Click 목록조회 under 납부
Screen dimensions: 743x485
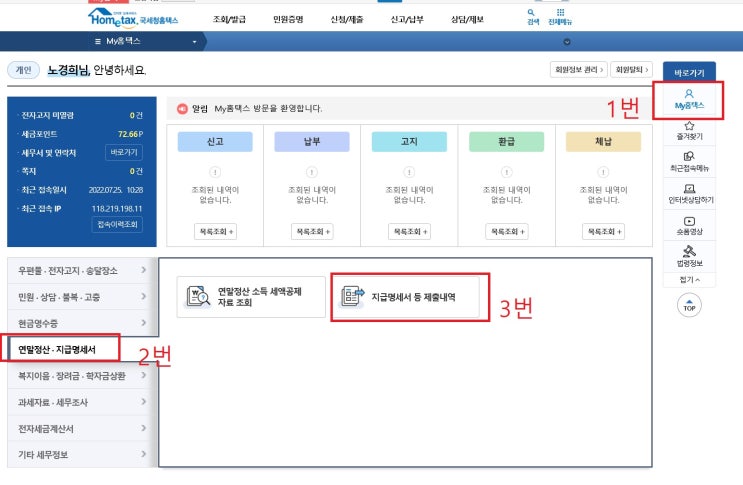(x=312, y=232)
